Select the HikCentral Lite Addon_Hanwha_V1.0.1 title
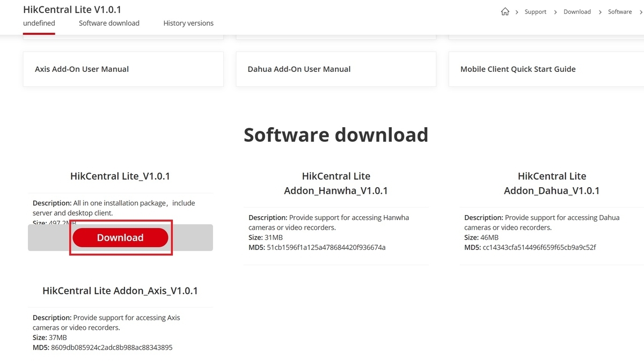This screenshot has height=361, width=644. 336,183
